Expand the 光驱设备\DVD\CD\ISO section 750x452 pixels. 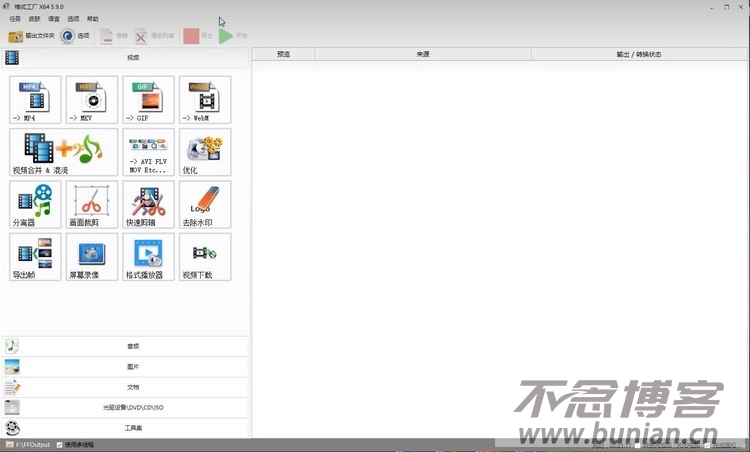133,408
